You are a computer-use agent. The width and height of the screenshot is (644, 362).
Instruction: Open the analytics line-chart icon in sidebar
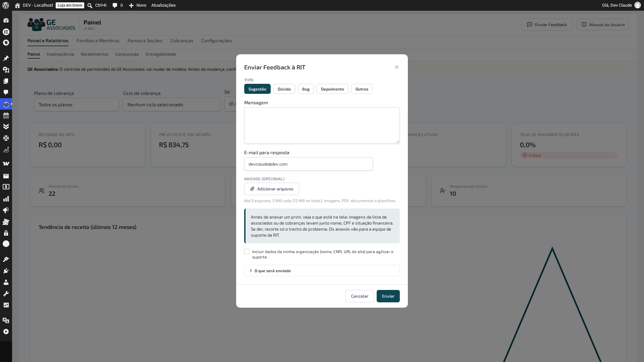[x=6, y=149]
